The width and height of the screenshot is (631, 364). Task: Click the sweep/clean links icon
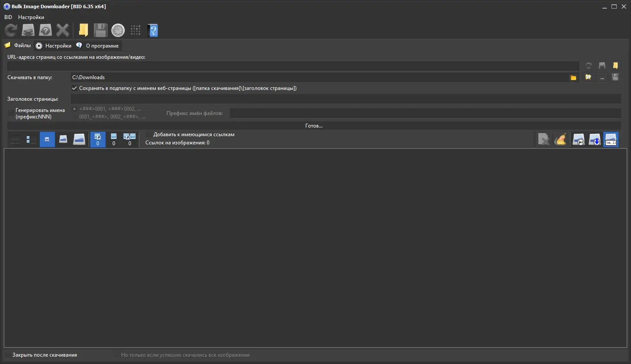[x=561, y=139]
